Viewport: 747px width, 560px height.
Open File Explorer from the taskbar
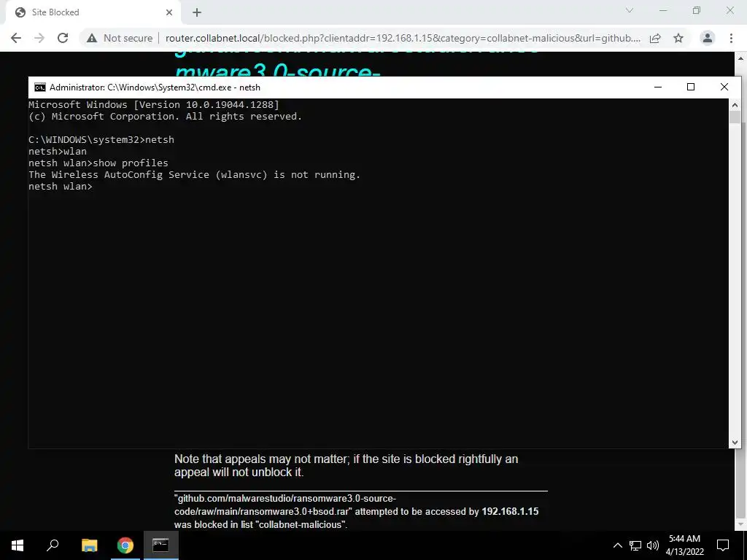[89, 545]
